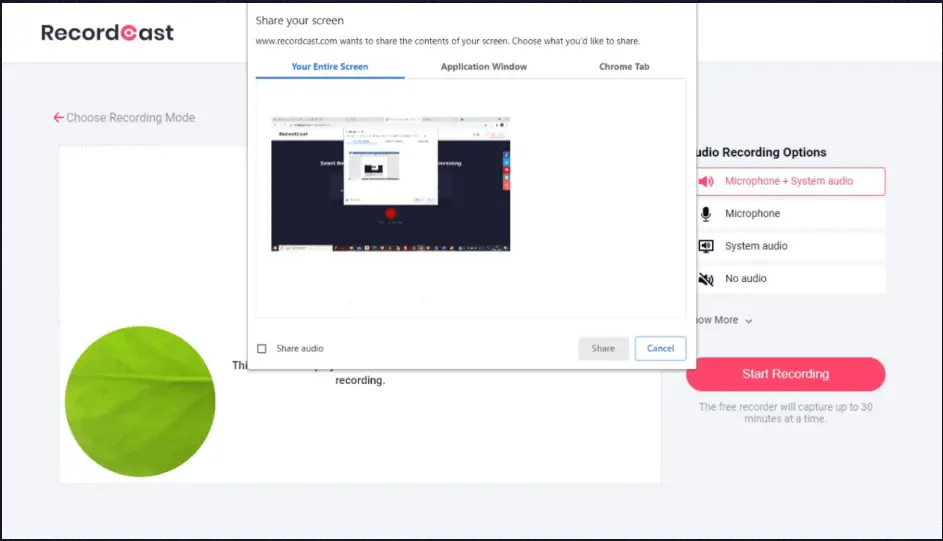Click the back arrow beside Choose Recording Mode
The width and height of the screenshot is (943, 541).
pos(58,117)
